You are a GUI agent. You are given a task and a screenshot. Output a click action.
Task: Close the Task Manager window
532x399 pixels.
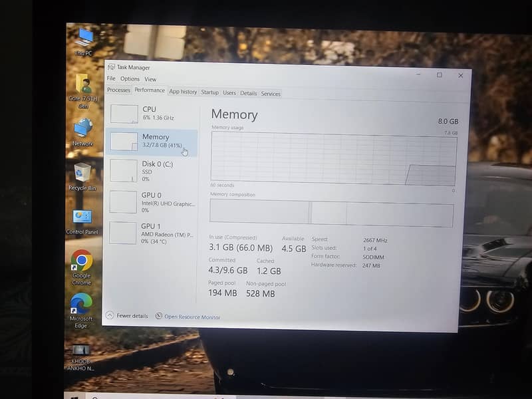coord(460,75)
